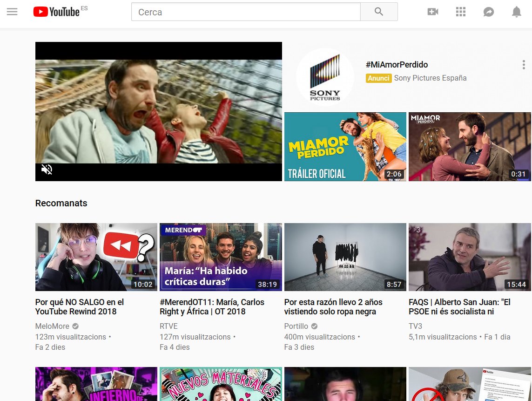532x401 pixels.
Task: Open the Tráiler Oficial 2:06 thumbnail
Action: coord(345,146)
